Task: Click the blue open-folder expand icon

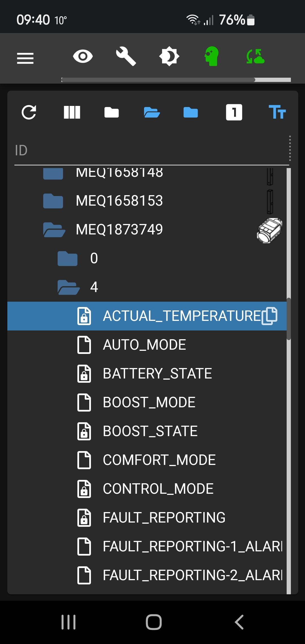Action: (152, 112)
